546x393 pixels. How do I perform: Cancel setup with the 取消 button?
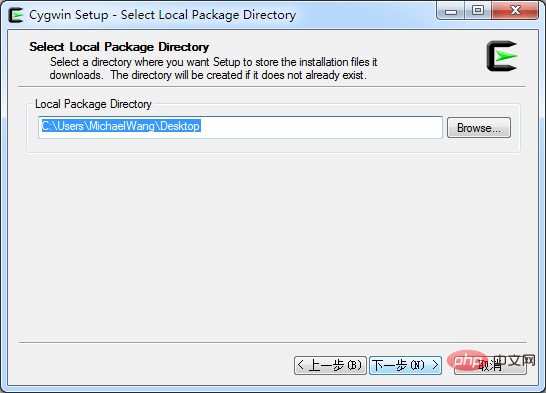[490, 366]
